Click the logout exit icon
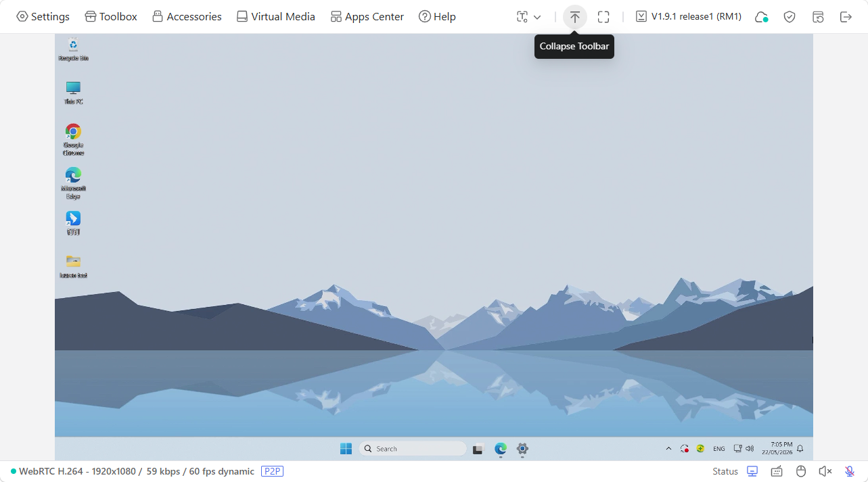 click(846, 17)
